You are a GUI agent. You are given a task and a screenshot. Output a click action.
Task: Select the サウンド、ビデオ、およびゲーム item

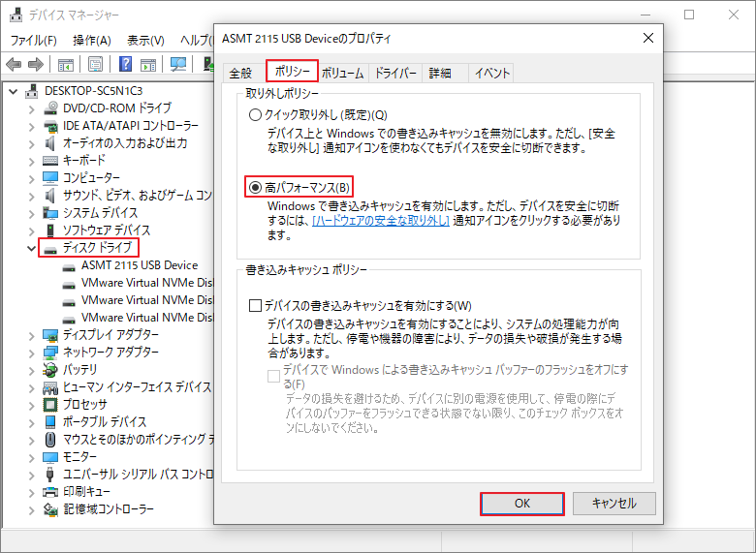138,195
